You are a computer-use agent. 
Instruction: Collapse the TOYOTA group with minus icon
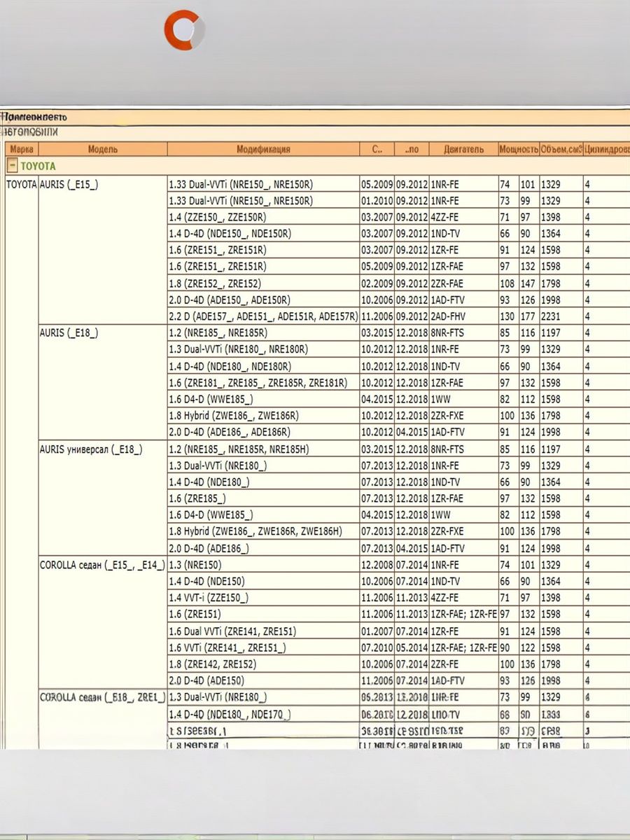tap(12, 167)
